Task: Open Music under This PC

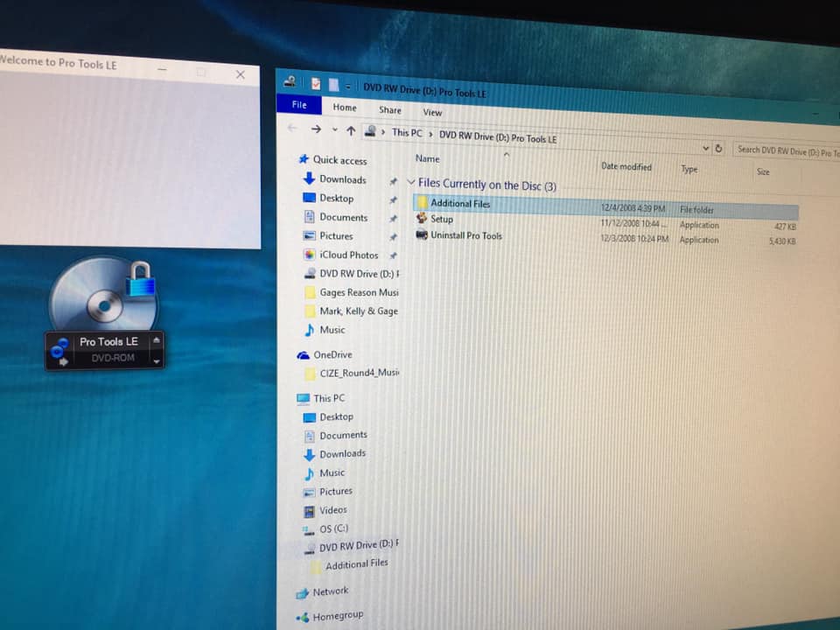Action: click(332, 472)
